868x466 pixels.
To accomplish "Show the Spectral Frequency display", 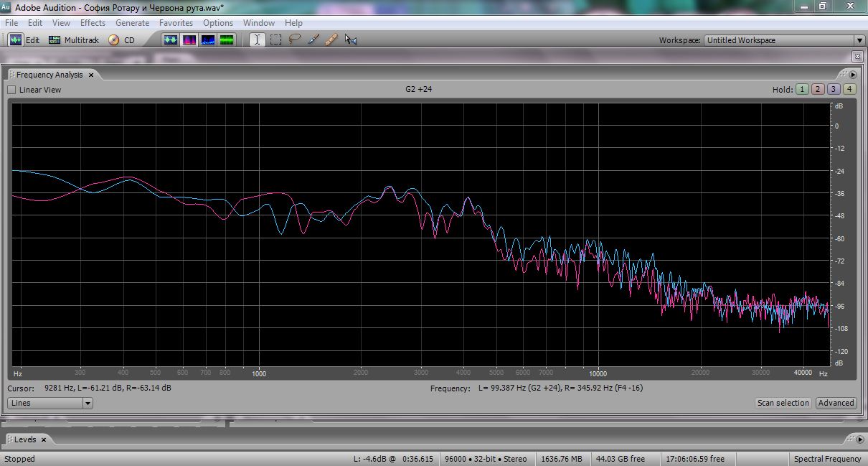I will 189,40.
